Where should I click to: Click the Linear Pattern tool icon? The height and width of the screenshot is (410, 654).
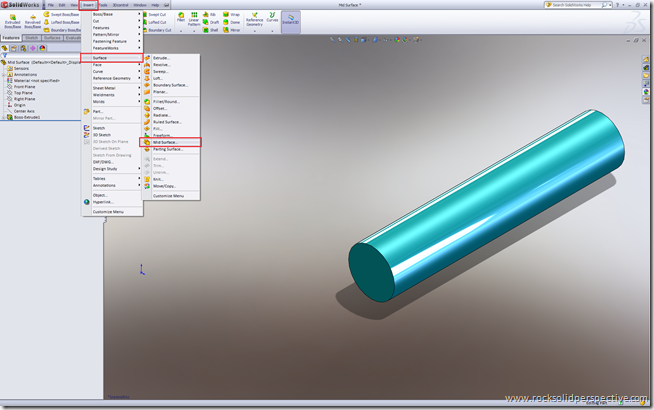point(194,15)
